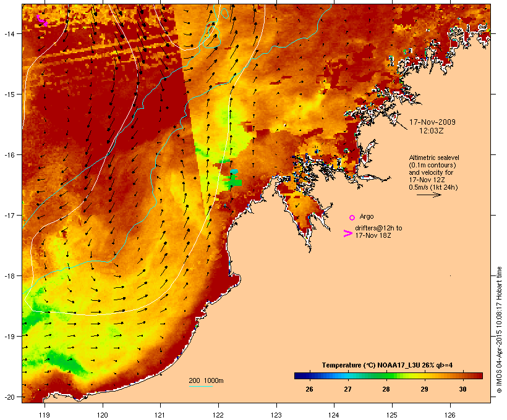Click the latitude axis label -16
The width and height of the screenshot is (507, 420).
[9, 155]
